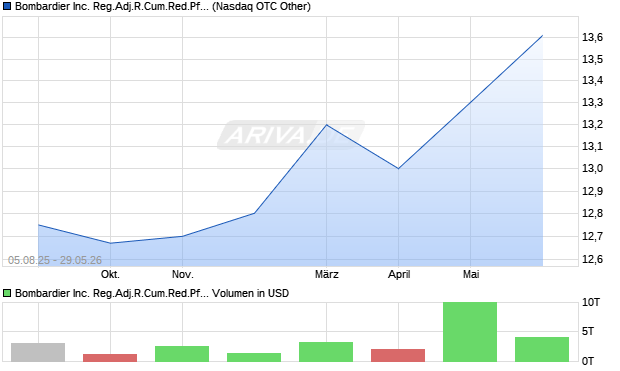Click the blue legend square beside Bombardier title

(7, 6)
